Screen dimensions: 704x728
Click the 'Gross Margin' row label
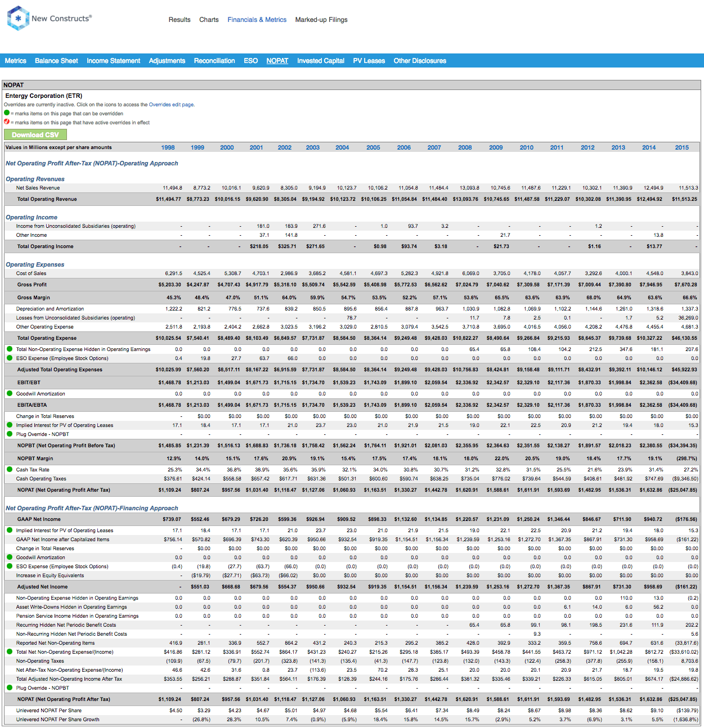pyautogui.click(x=33, y=298)
